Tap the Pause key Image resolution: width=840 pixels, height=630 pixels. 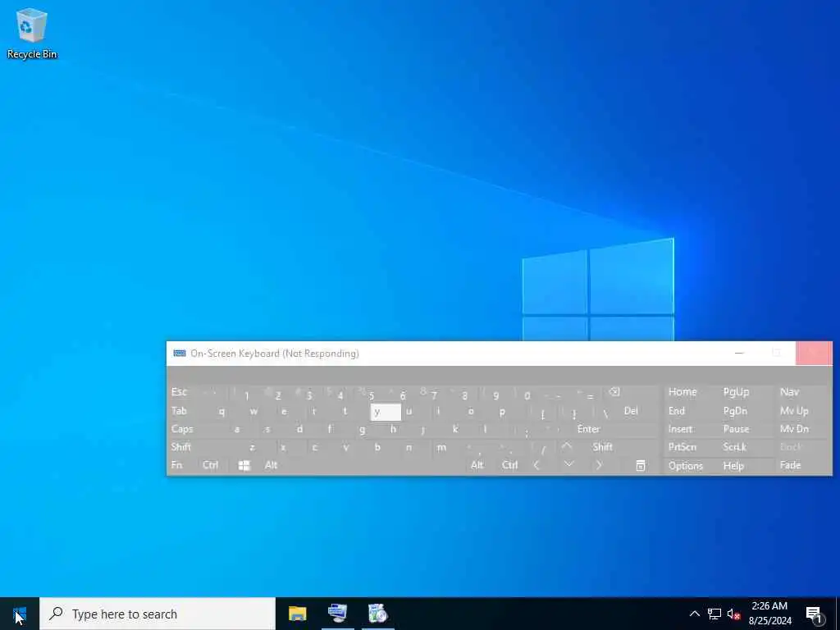(x=736, y=429)
